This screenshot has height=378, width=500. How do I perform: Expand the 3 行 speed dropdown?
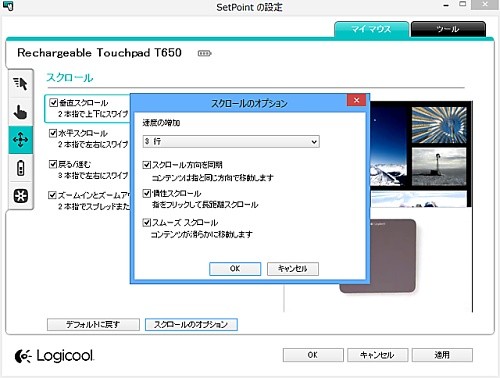click(x=231, y=141)
